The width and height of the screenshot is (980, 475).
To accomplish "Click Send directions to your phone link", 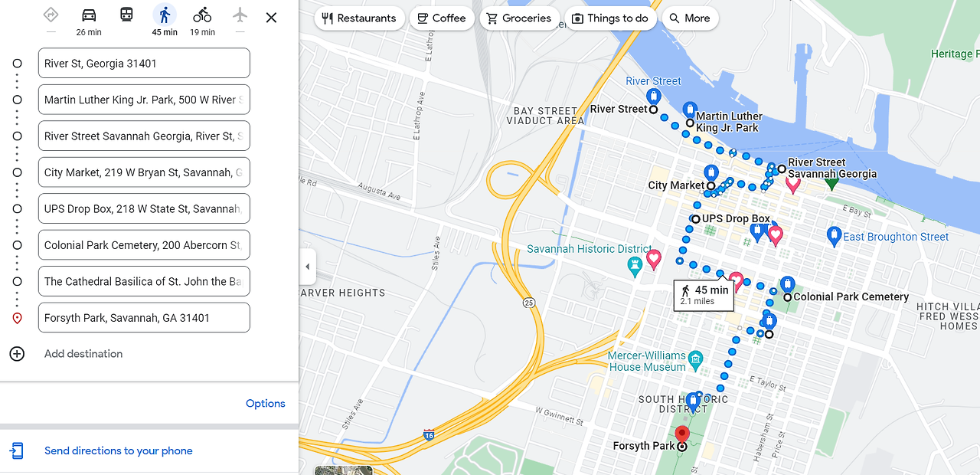I will point(119,450).
